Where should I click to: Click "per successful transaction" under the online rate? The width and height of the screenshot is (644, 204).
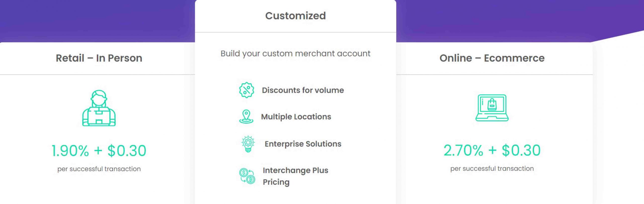(492, 168)
